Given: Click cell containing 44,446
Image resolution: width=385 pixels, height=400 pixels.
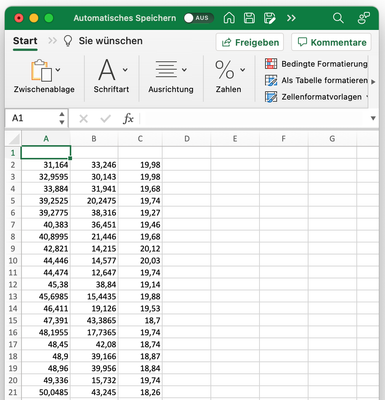Looking at the screenshot, I should pyautogui.click(x=46, y=261).
